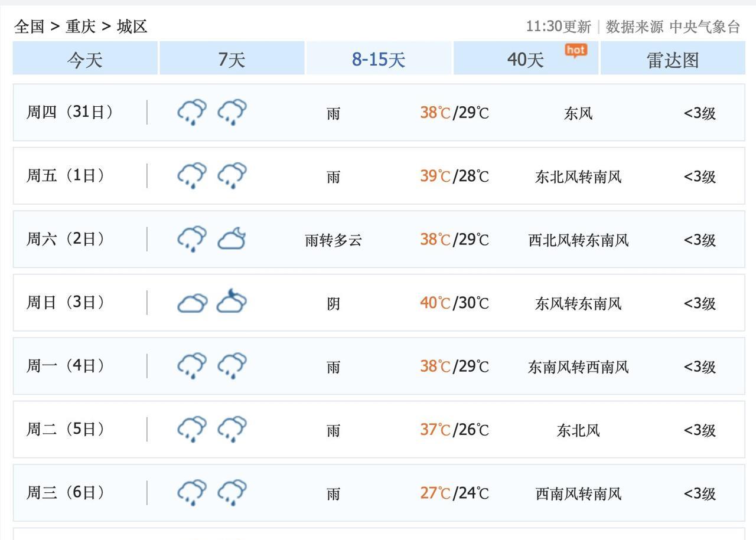Open 重庆 breadcrumb link
Image resolution: width=756 pixels, height=540 pixels.
tap(80, 27)
